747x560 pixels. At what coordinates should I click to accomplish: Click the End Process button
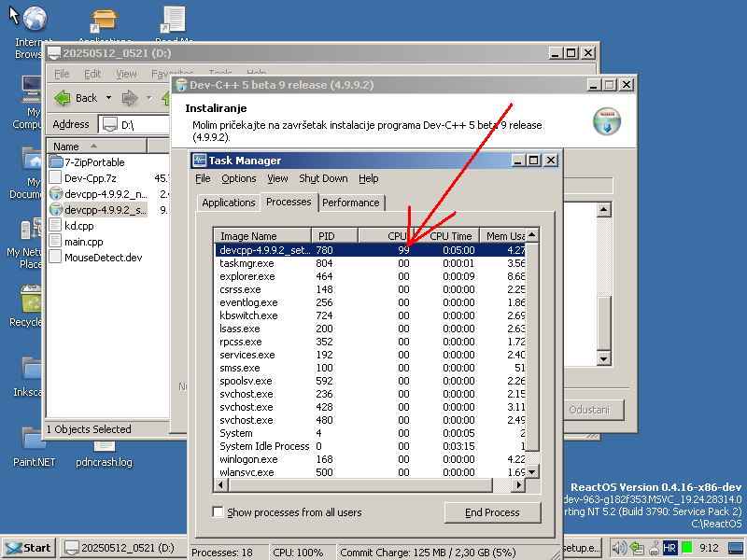(492, 512)
